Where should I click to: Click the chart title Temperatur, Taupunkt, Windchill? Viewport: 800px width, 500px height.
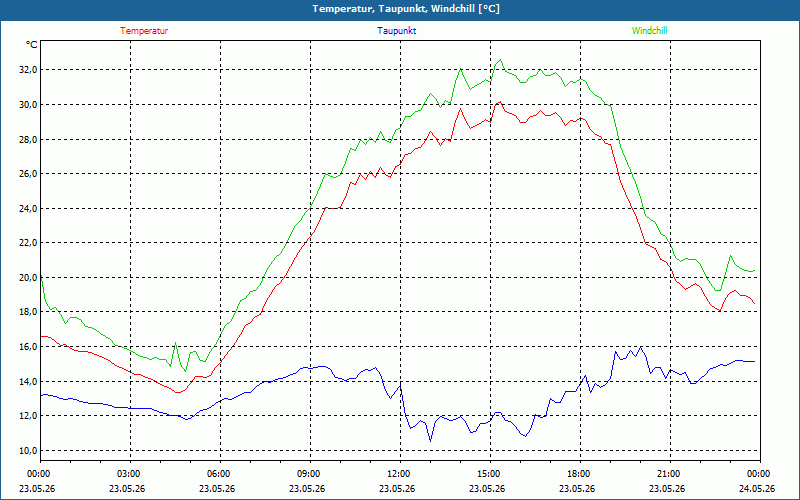[x=406, y=9]
